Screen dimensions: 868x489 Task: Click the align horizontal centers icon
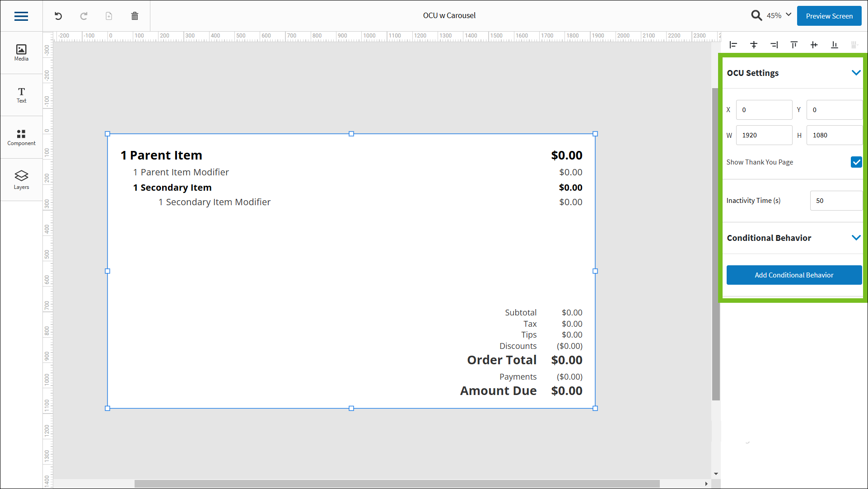[754, 45]
